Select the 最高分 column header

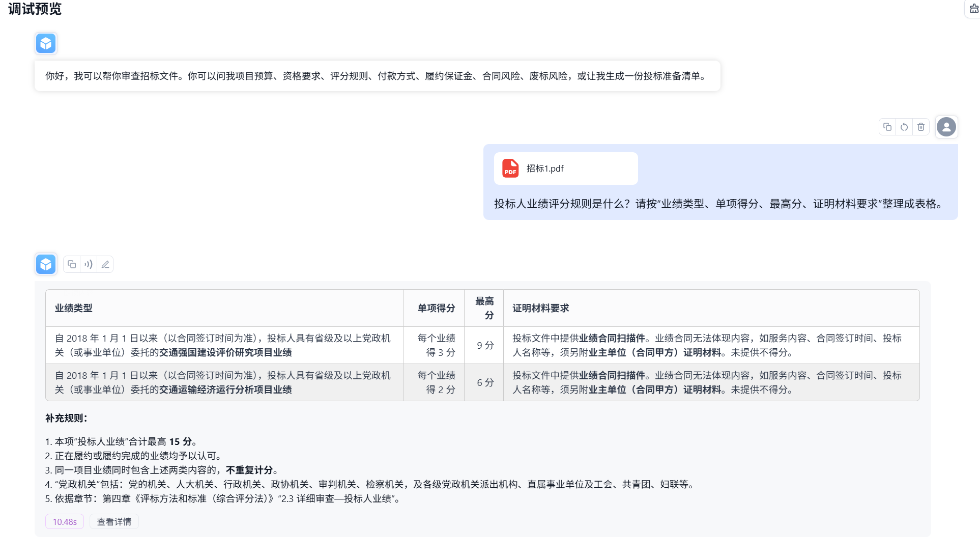pyautogui.click(x=484, y=308)
